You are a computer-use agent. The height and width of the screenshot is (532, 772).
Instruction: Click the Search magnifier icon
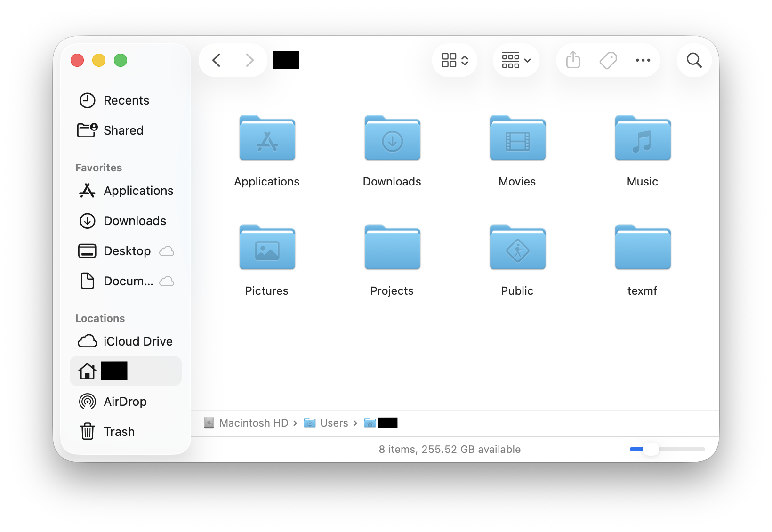coord(694,60)
